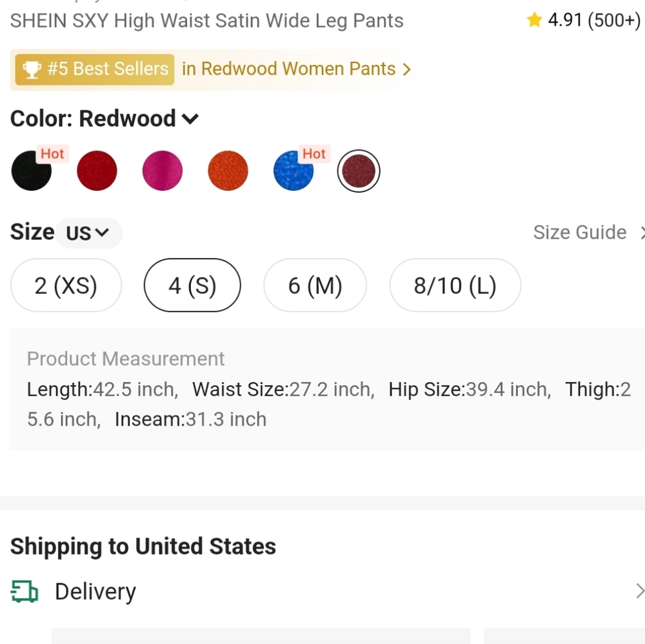Select the blue color swatch
The width and height of the screenshot is (645, 644).
(x=293, y=170)
